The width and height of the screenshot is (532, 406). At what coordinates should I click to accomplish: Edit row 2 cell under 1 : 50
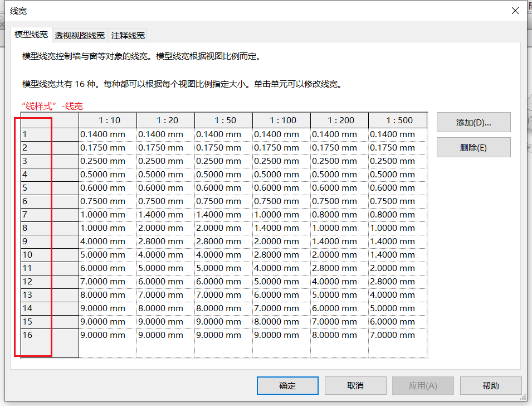tap(223, 148)
